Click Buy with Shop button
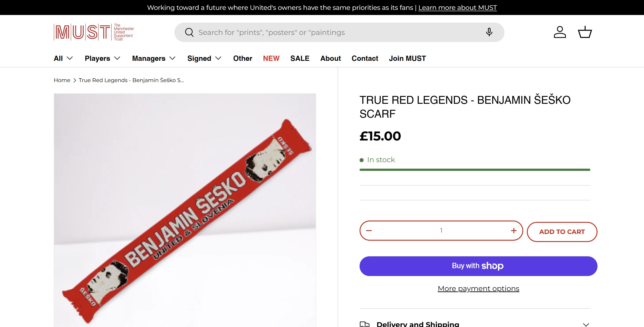The width and height of the screenshot is (644, 327). click(478, 266)
